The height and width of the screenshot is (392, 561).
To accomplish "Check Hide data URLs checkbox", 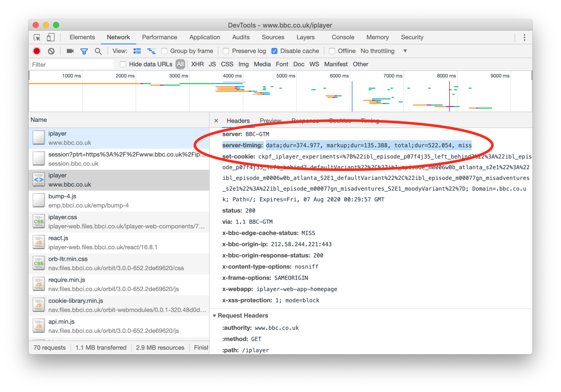I will 123,64.
